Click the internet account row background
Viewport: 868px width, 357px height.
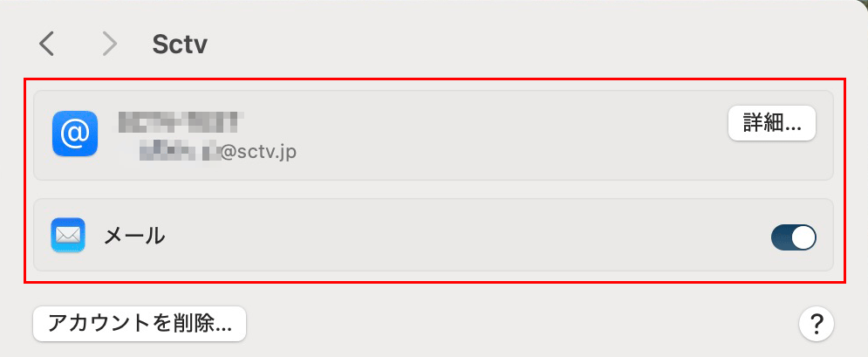coord(434,135)
